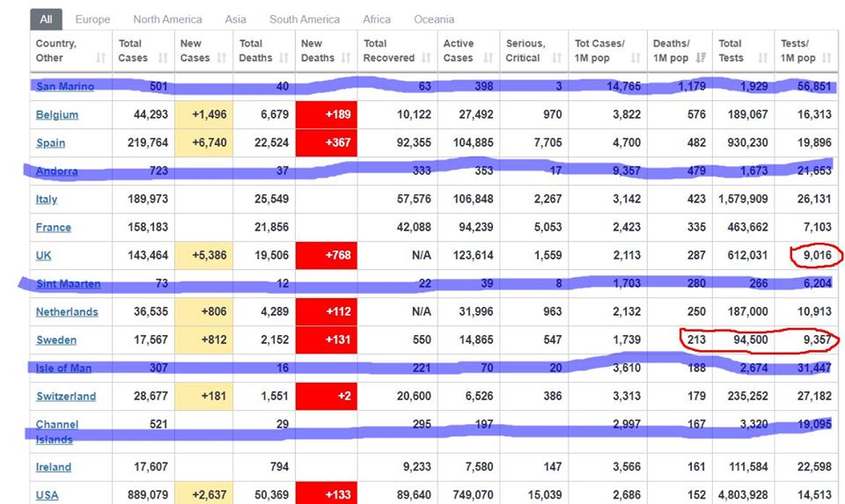Screen dimensions: 845x504
Task: Click France serious critical 5,053
Action: (x=548, y=227)
